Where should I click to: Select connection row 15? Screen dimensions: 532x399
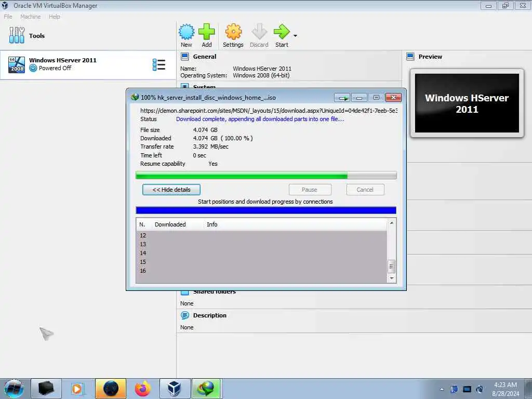[x=261, y=262]
